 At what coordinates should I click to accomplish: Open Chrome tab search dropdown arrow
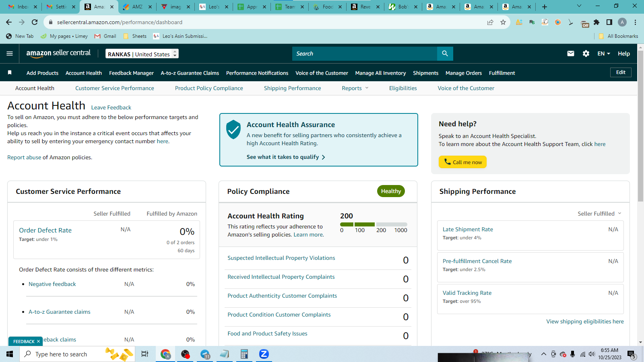[579, 6]
